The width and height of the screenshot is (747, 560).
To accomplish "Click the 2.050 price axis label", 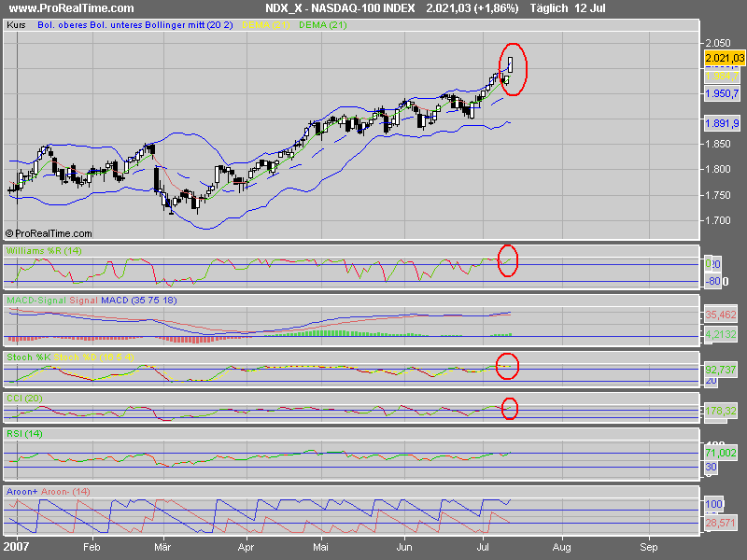I will point(717,43).
